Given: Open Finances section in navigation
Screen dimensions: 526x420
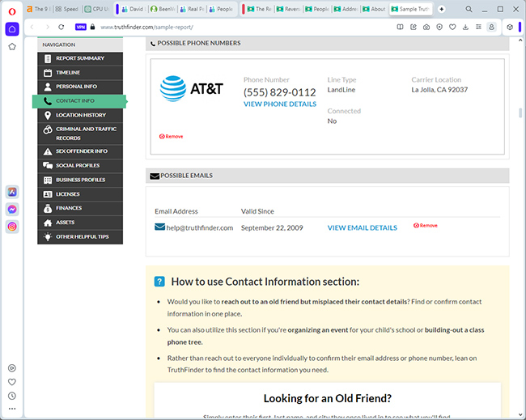Looking at the screenshot, I should point(80,208).
